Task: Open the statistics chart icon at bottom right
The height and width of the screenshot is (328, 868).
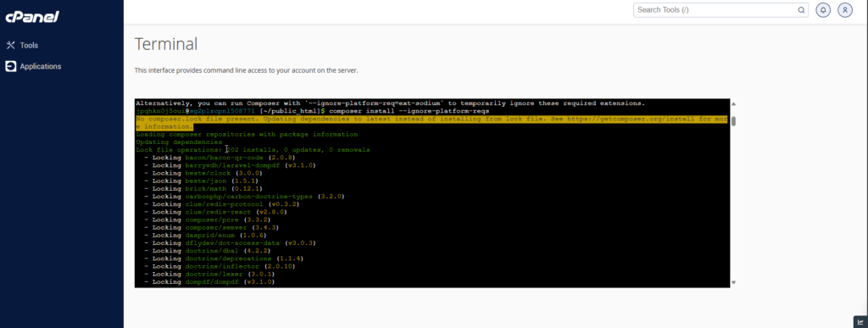Action: [x=860, y=322]
